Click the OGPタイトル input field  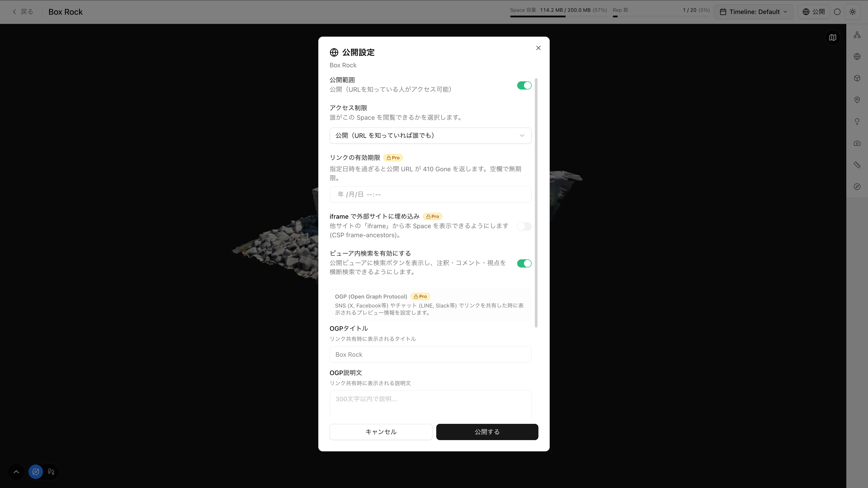430,354
